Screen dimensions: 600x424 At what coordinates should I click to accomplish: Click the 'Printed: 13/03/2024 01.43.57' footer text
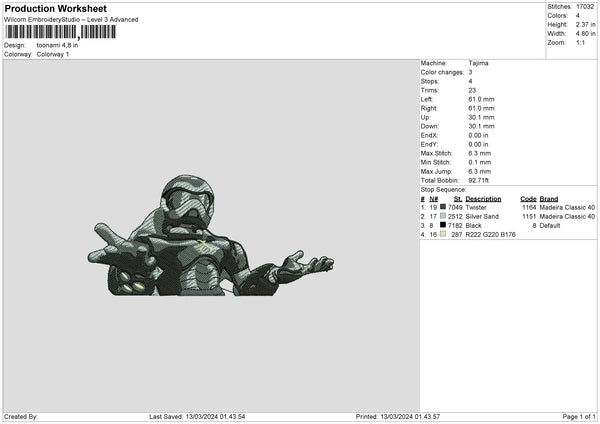[398, 417]
